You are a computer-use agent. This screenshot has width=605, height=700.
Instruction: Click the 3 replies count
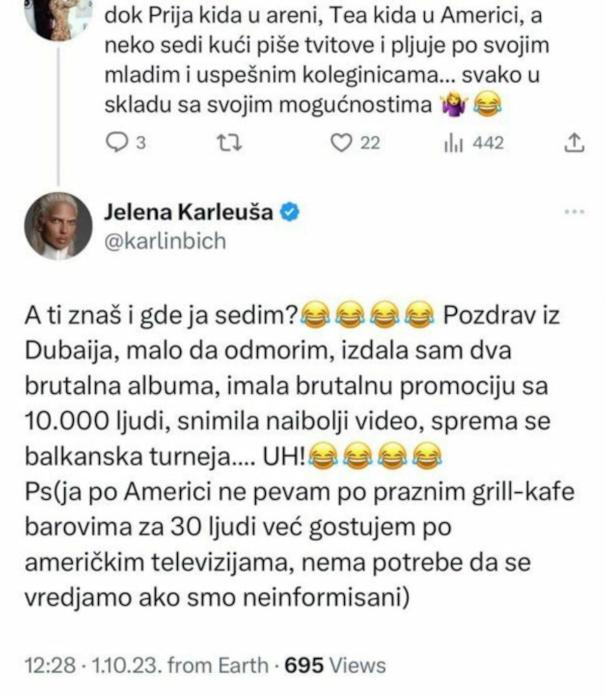(141, 143)
